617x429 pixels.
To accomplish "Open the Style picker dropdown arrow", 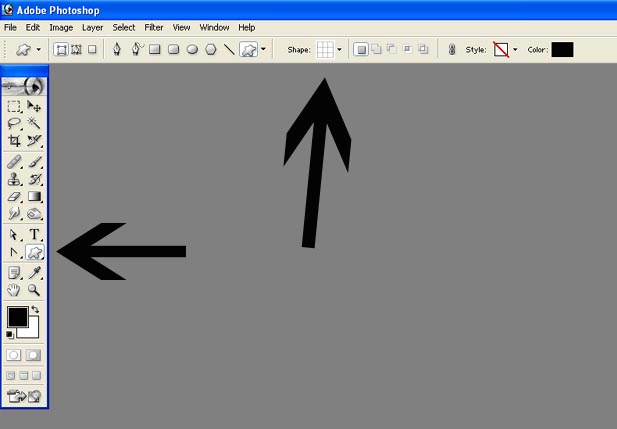I will (515, 50).
